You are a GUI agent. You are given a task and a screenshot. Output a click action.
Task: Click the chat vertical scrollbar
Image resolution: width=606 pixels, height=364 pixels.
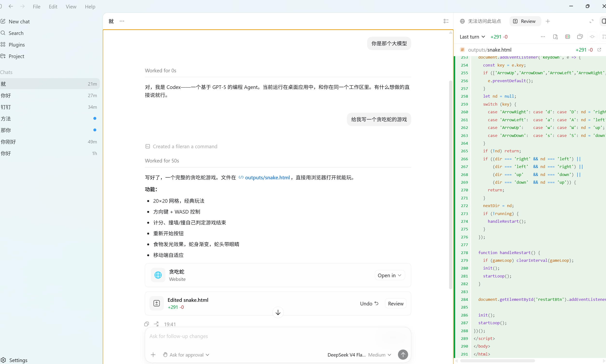coord(451,184)
